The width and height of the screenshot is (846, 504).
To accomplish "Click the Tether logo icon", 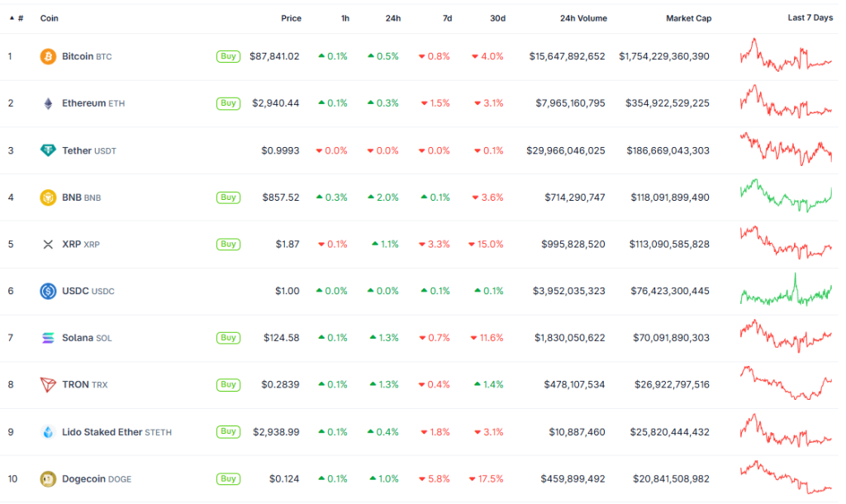I will point(48,150).
